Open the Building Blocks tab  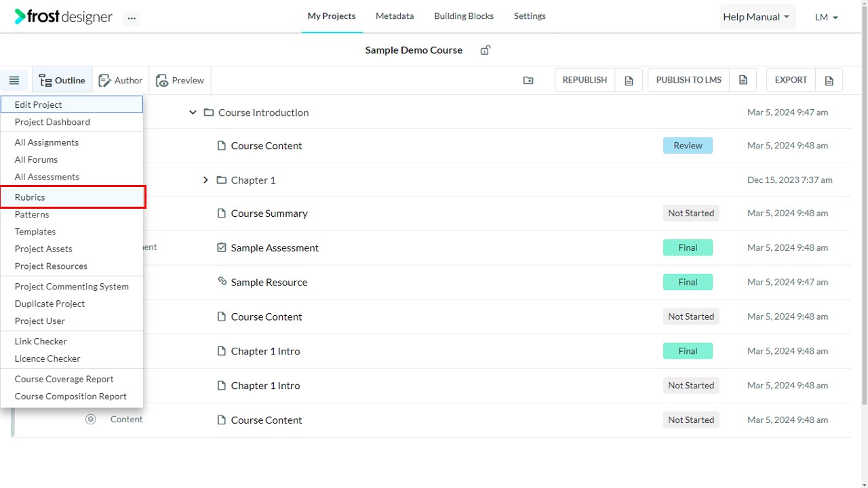(464, 16)
